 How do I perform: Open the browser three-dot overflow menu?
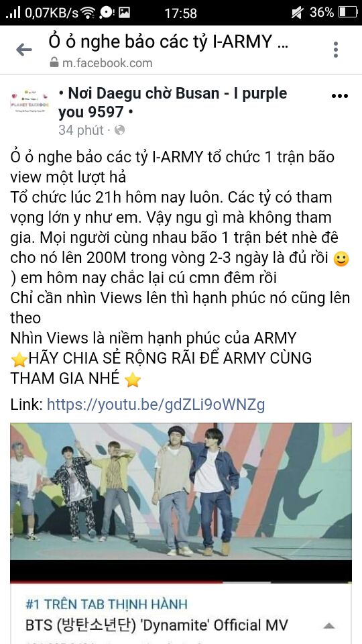[336, 50]
